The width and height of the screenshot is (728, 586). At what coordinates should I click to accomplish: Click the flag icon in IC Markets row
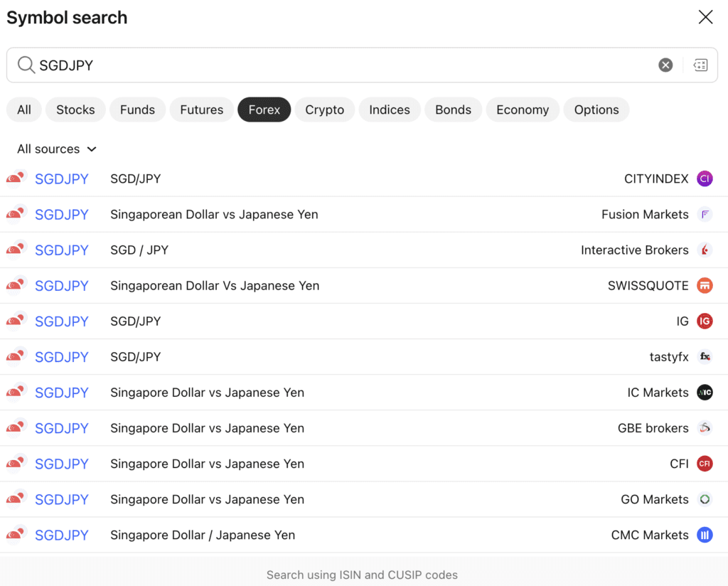[x=16, y=392]
